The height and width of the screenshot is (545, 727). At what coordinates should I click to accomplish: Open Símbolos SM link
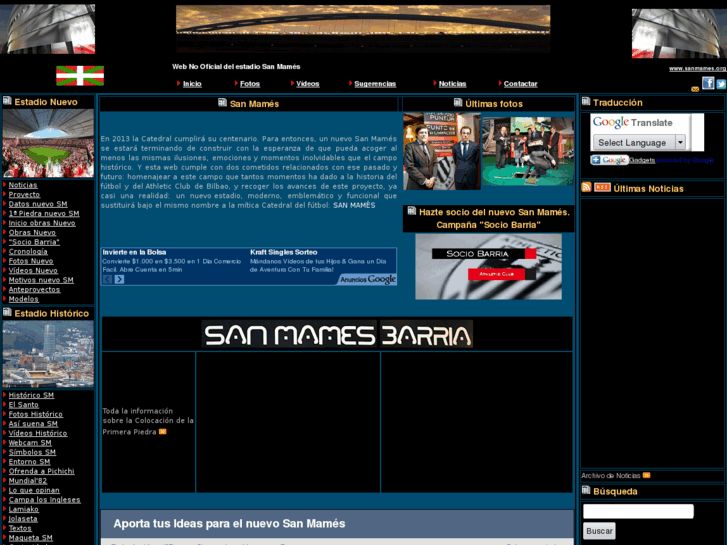tap(32, 452)
